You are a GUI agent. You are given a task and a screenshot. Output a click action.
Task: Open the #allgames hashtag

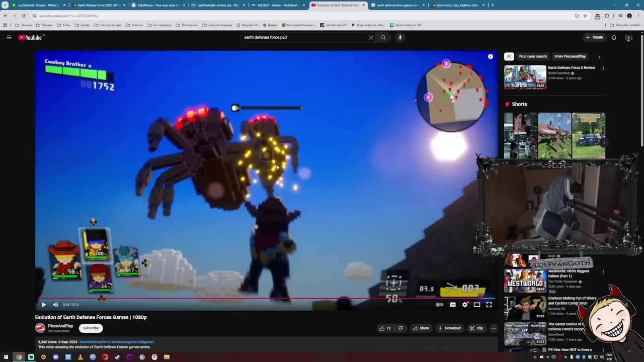point(146,342)
